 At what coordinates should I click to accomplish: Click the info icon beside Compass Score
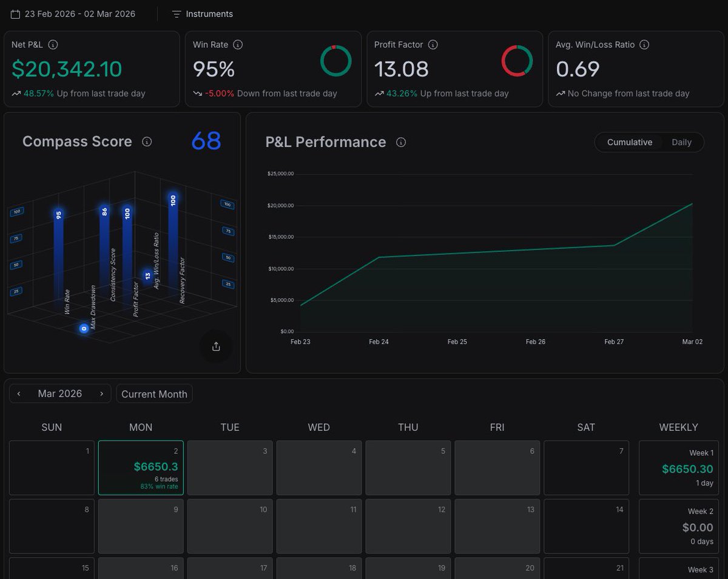click(147, 141)
